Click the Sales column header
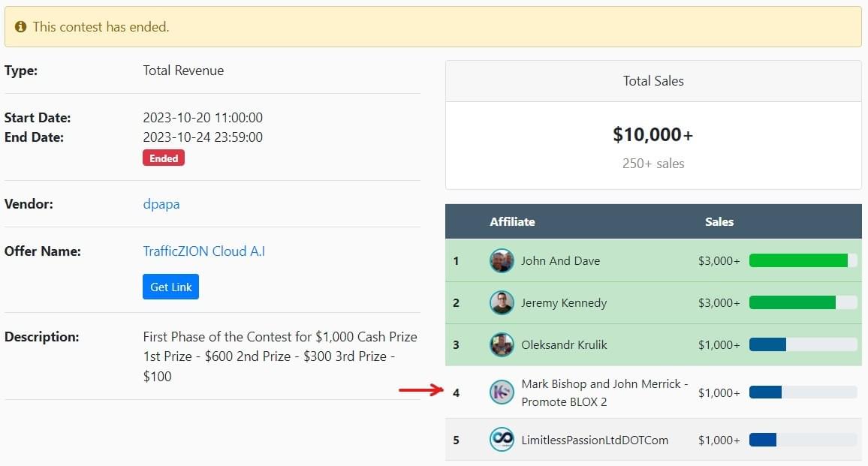The width and height of the screenshot is (868, 466). pyautogui.click(x=719, y=222)
